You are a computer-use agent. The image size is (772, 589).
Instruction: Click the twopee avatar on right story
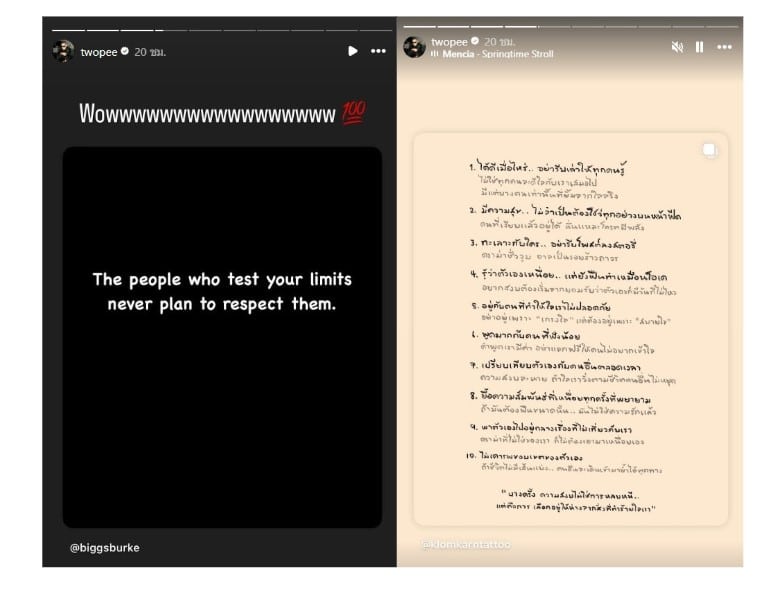click(414, 47)
